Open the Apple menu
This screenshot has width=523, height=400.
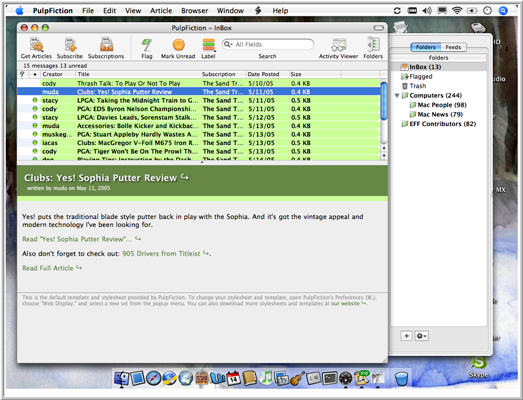pyautogui.click(x=20, y=11)
